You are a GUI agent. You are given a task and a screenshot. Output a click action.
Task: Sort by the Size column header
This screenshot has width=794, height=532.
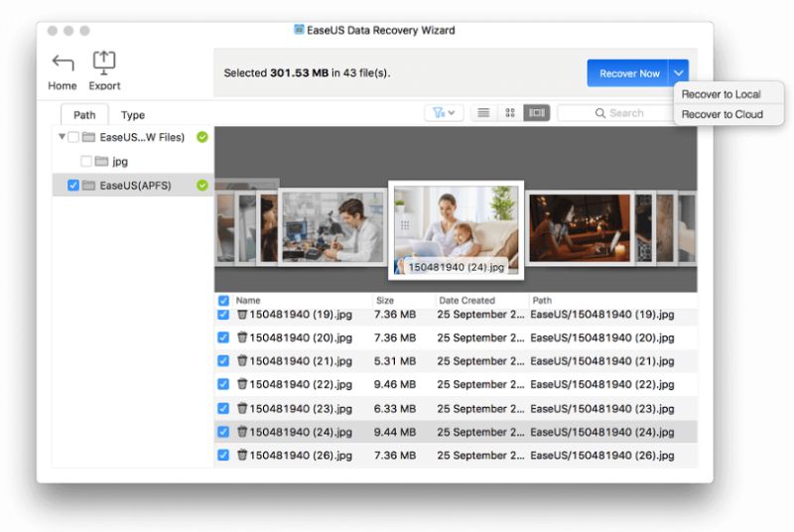385,300
